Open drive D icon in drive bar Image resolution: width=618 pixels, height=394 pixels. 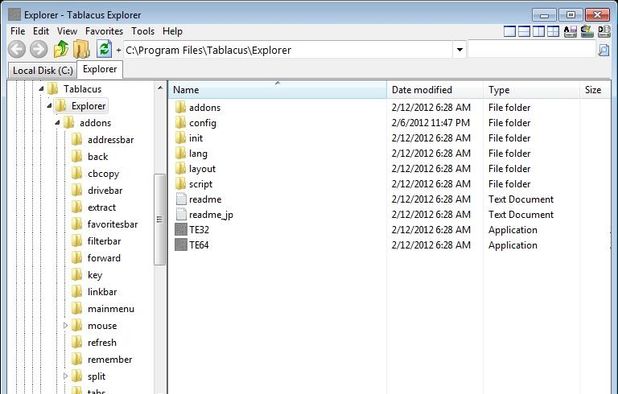604,32
